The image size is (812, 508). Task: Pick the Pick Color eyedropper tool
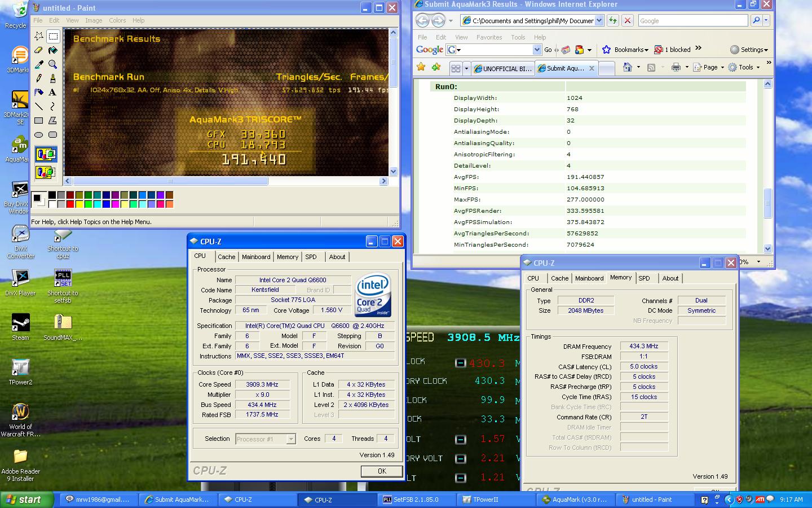39,64
